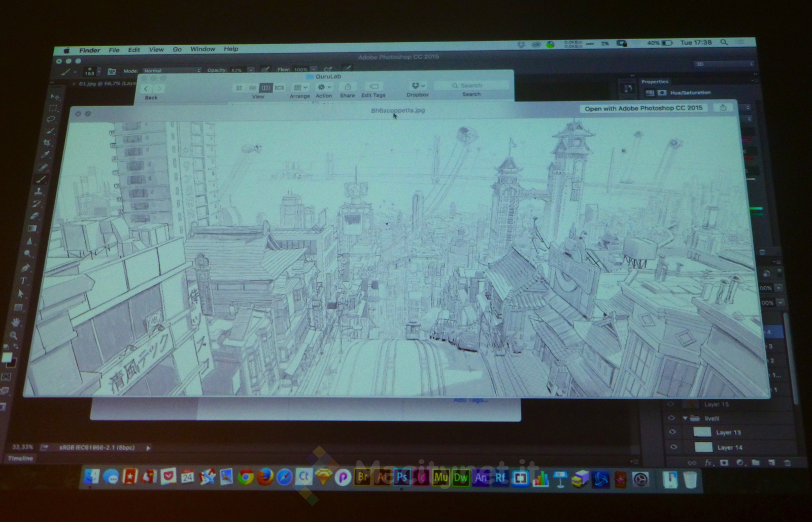Switch Finder to Cover Flow view

pos(279,88)
